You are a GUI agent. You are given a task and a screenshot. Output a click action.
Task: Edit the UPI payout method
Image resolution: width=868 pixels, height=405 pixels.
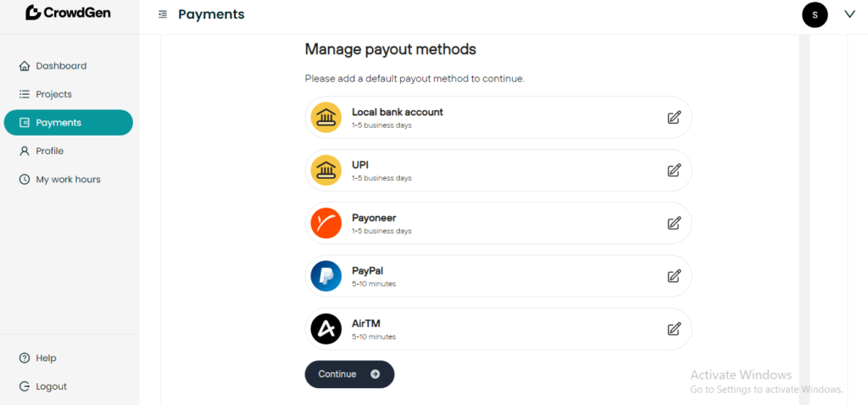pyautogui.click(x=674, y=170)
